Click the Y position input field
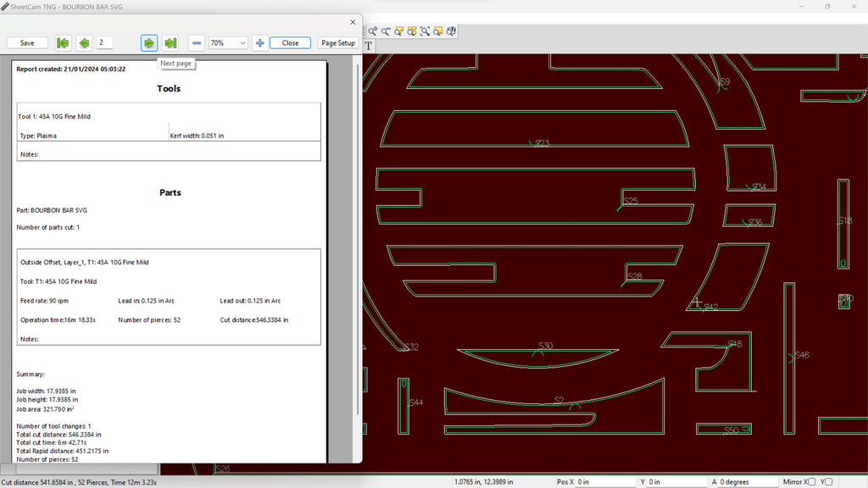 pyautogui.click(x=676, y=482)
